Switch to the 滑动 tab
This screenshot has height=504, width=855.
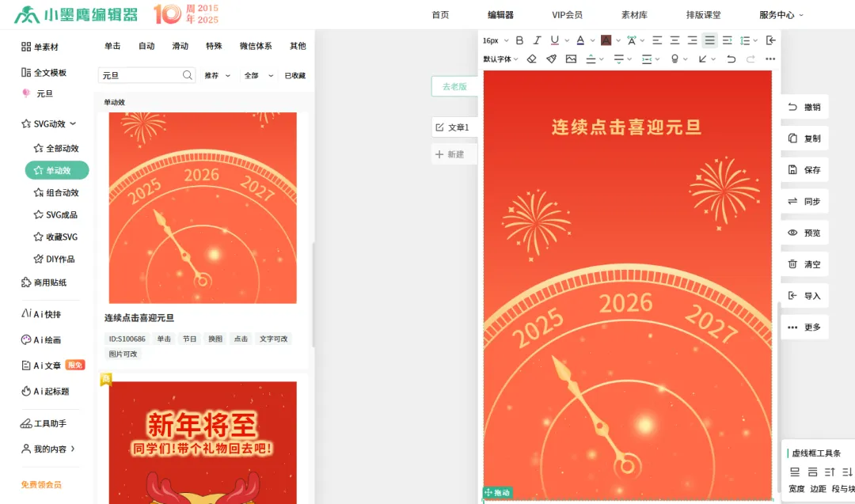180,46
